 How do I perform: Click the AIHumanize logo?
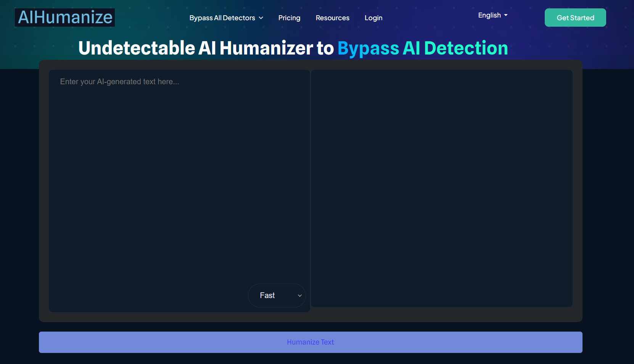pyautogui.click(x=64, y=17)
